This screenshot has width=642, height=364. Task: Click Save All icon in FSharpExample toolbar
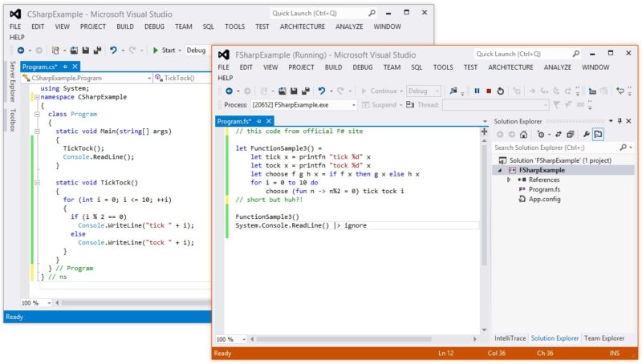pos(304,91)
